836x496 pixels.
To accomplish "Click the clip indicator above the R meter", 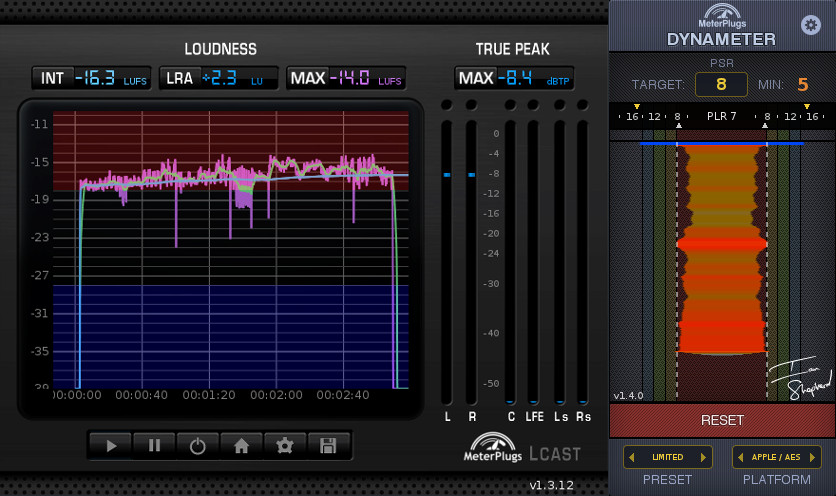I will [x=471, y=105].
